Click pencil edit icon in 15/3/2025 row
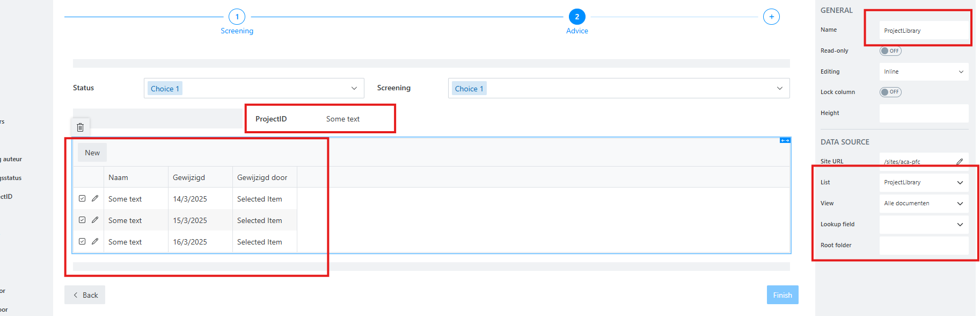980x316 pixels. click(95, 220)
